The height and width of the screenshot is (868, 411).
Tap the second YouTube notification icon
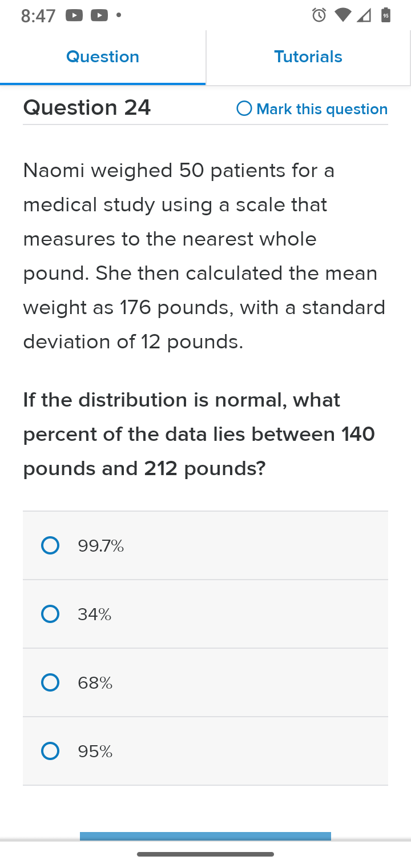point(99,16)
